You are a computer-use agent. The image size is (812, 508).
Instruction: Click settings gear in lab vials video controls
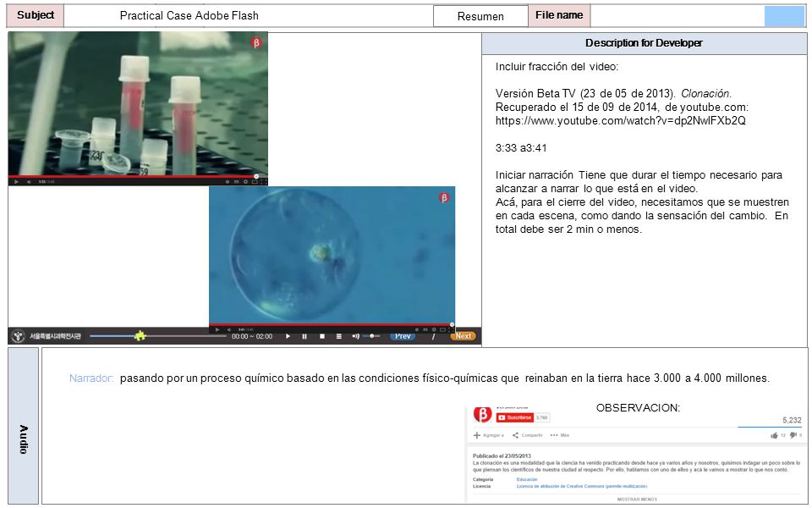click(x=245, y=182)
